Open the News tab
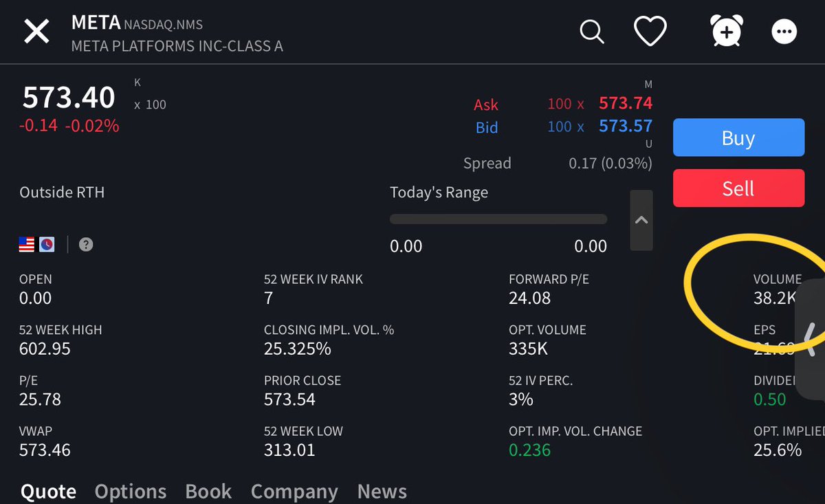This screenshot has width=825, height=504. coord(382,491)
